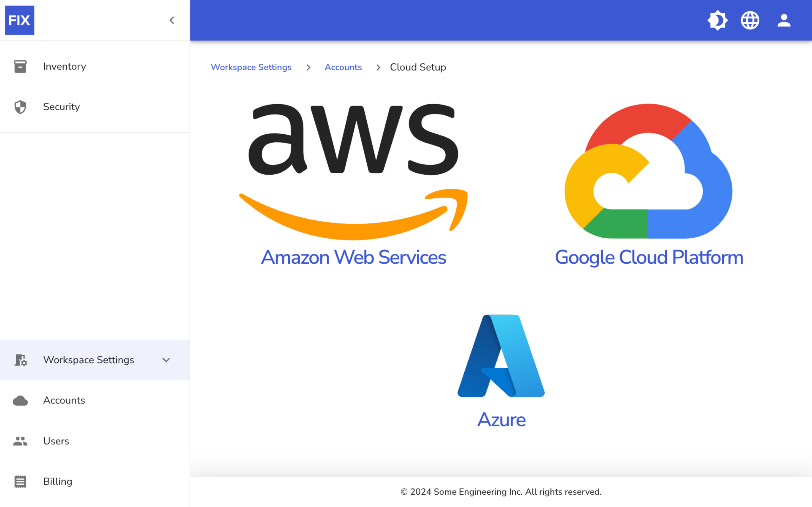Image resolution: width=812 pixels, height=507 pixels.
Task: Click the Users people icon
Action: [x=21, y=441]
